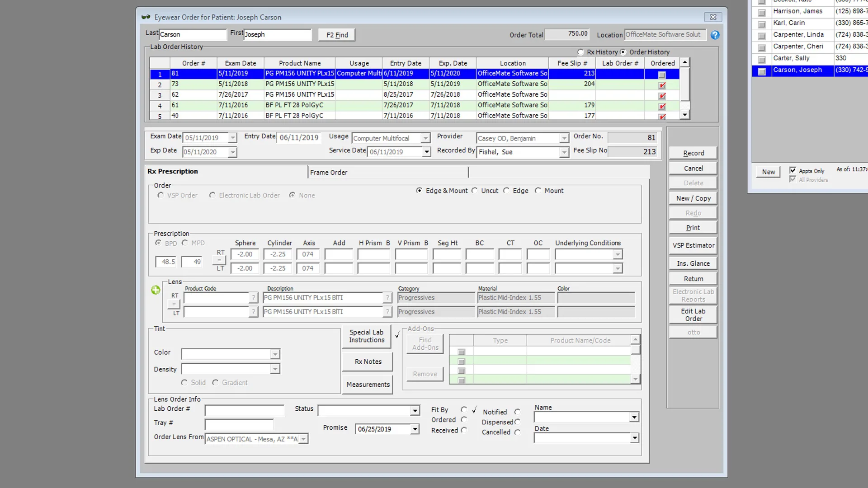Click the RT product code lookup question mark

pos(253,298)
